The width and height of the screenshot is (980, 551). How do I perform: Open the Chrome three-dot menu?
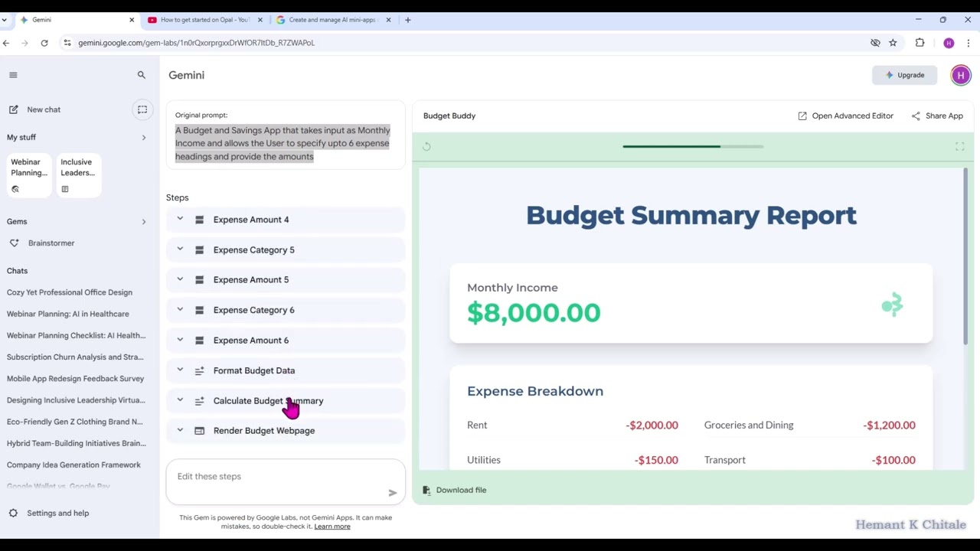click(969, 43)
